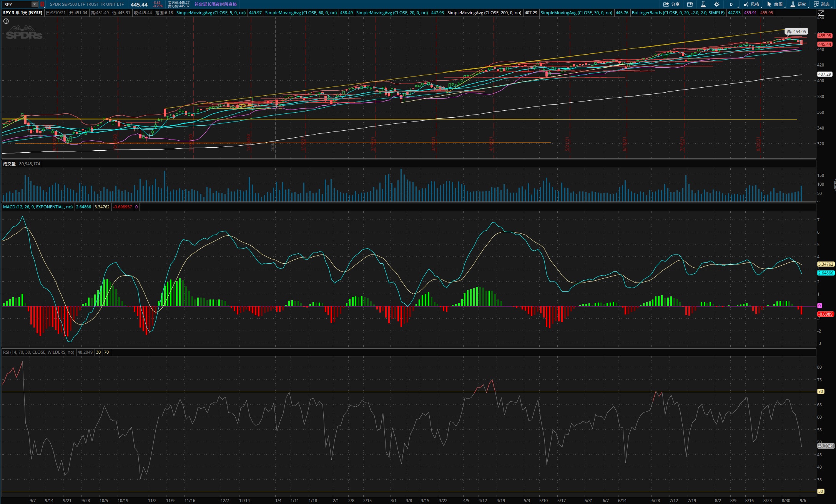Viewport: 836px width, 504px height.
Task: Click the 成交量 volume panel label
Action: coord(9,164)
